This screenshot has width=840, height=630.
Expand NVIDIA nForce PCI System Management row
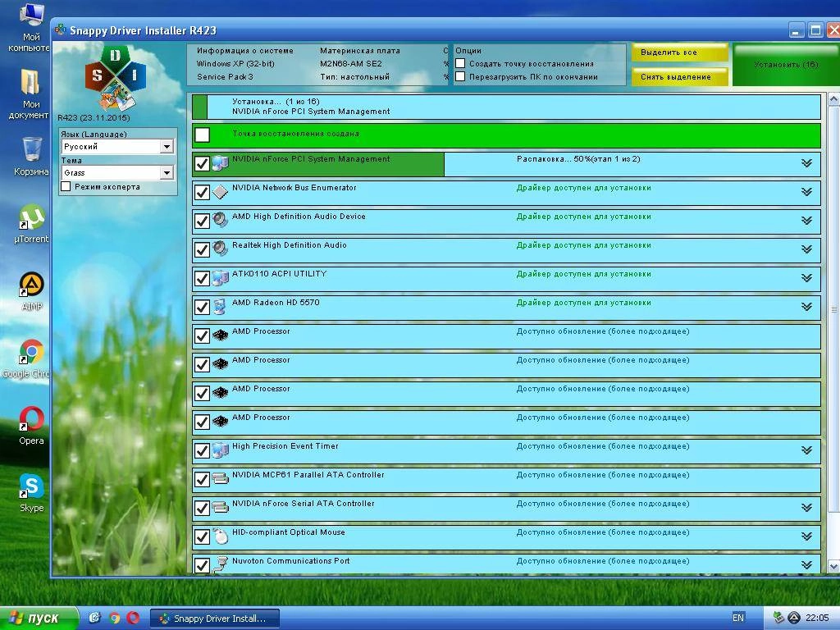click(x=806, y=163)
